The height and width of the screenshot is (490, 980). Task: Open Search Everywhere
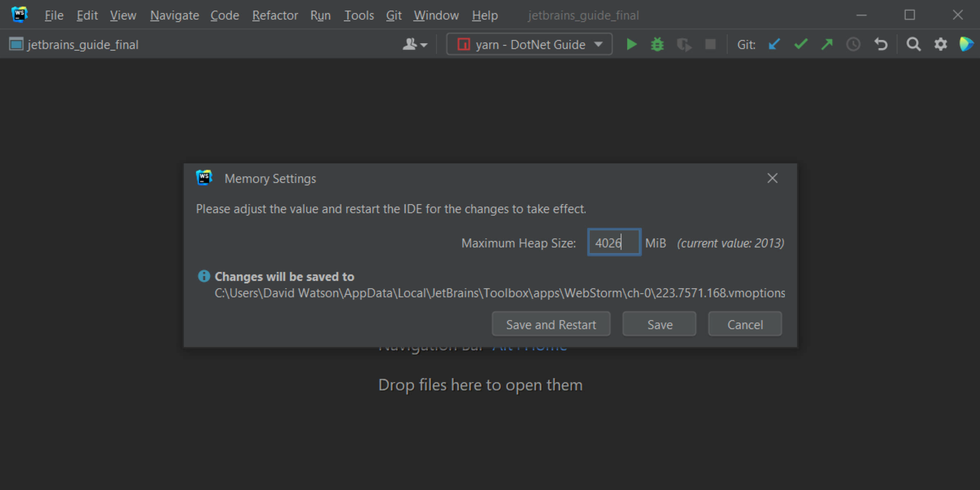click(913, 44)
